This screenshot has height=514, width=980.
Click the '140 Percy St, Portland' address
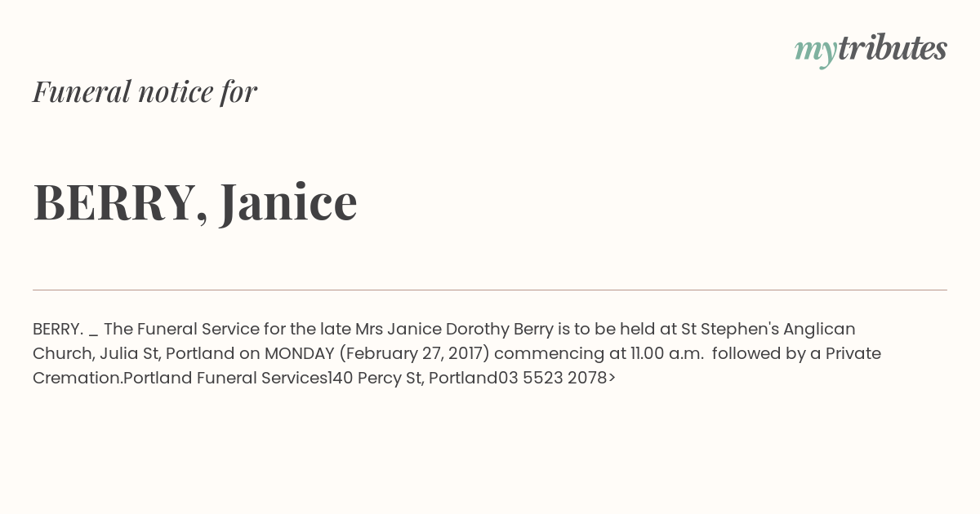(x=412, y=378)
